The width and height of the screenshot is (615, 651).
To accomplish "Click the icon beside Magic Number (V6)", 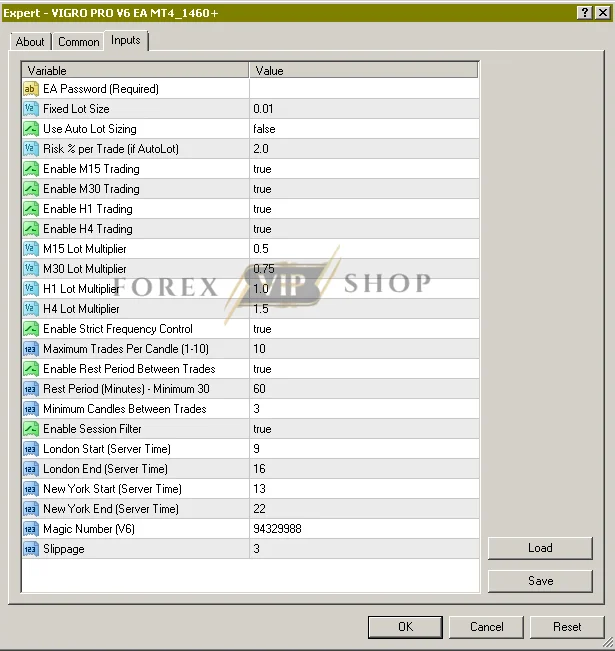I will (31, 529).
